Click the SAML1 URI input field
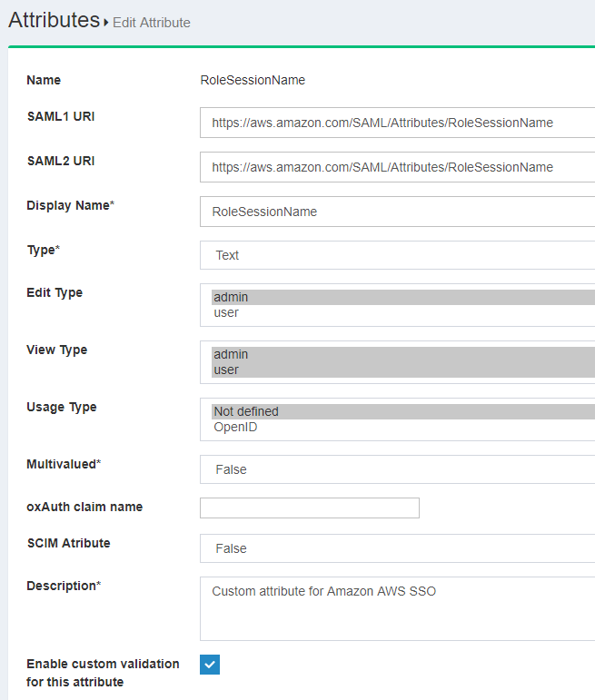 (397, 123)
